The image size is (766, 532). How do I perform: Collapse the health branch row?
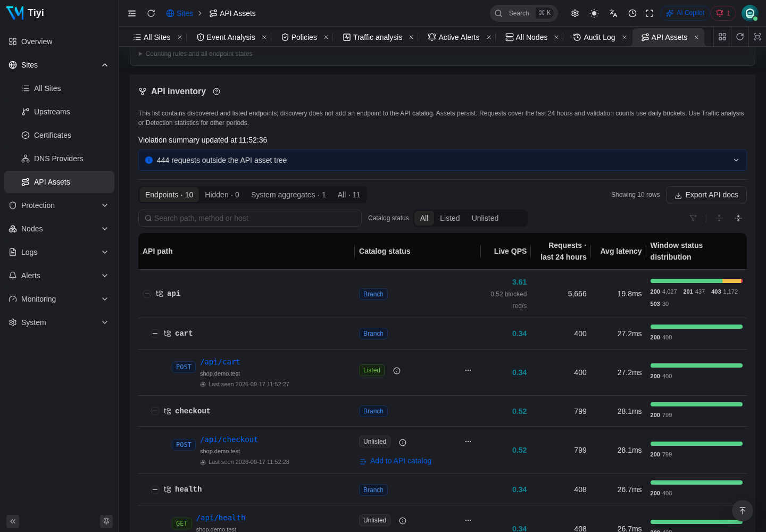(x=155, y=489)
